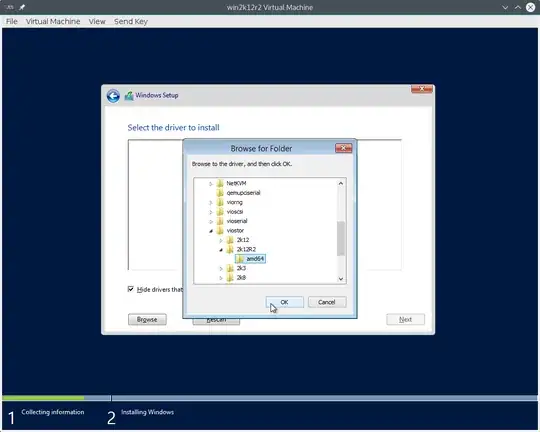Select the amd64 folder label

point(255,259)
